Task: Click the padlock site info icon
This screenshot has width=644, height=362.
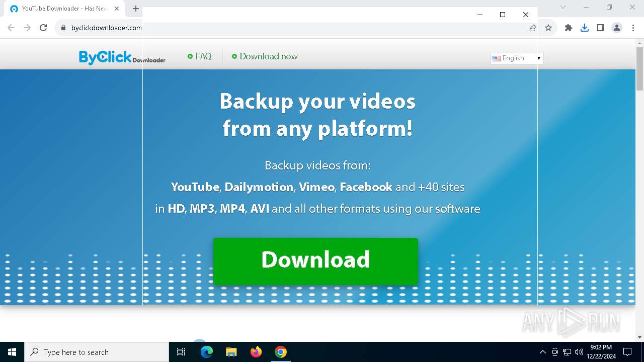Action: click(x=63, y=28)
